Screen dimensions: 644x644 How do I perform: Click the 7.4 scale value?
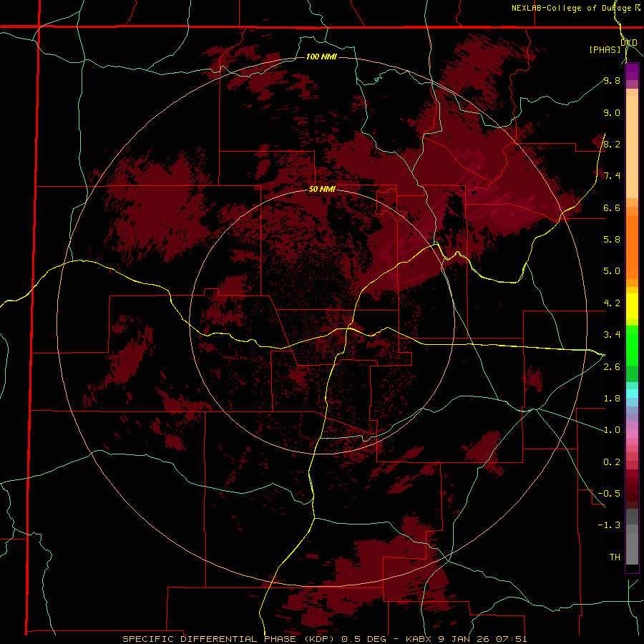(x=612, y=176)
